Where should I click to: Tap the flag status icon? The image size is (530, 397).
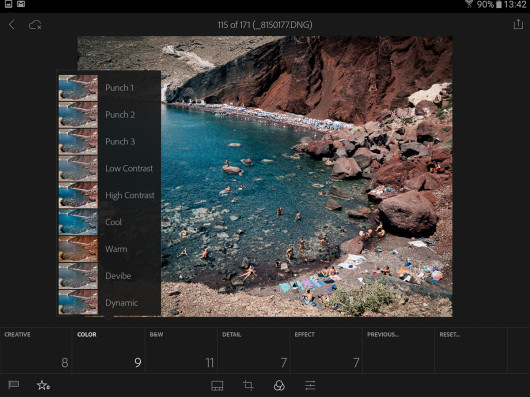coord(14,385)
